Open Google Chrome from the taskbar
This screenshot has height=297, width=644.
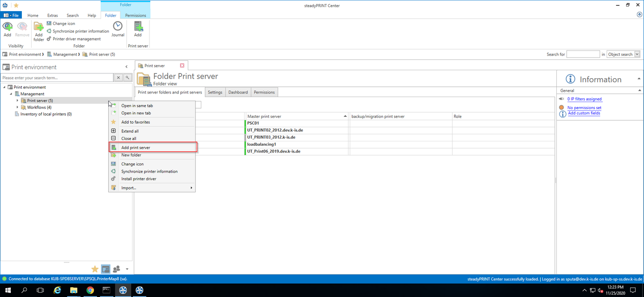(x=90, y=290)
